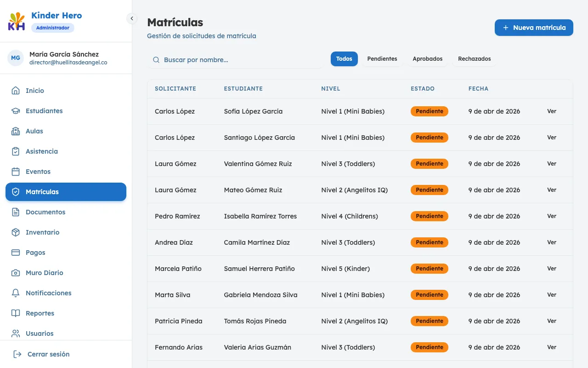Click the Asistencia clipboard check icon
Screen dimensions: 588x368
tap(16, 151)
